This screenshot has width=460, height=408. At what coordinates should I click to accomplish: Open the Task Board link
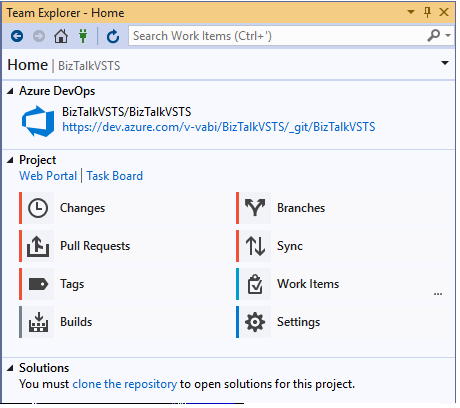(115, 176)
